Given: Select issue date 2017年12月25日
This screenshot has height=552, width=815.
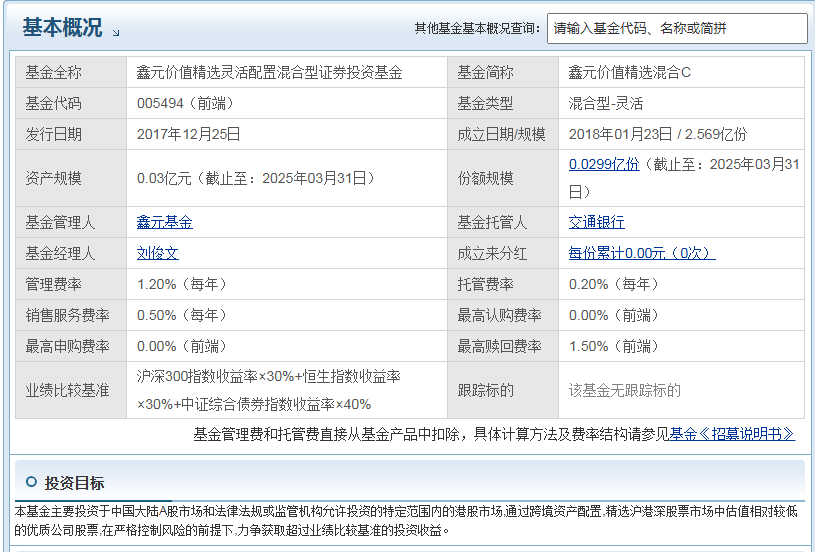Looking at the screenshot, I should pos(188,135).
